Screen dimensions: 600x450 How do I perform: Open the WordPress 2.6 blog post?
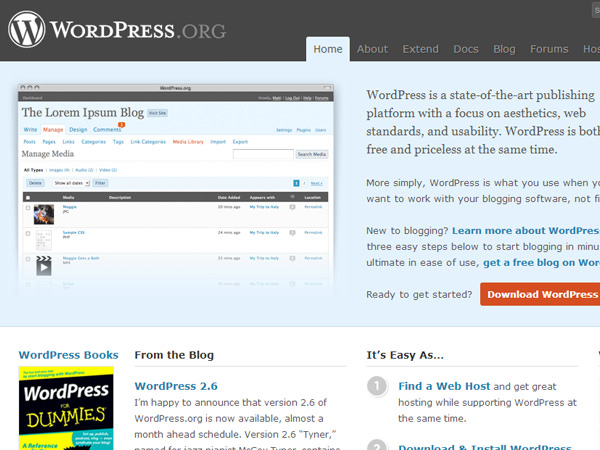[176, 386]
